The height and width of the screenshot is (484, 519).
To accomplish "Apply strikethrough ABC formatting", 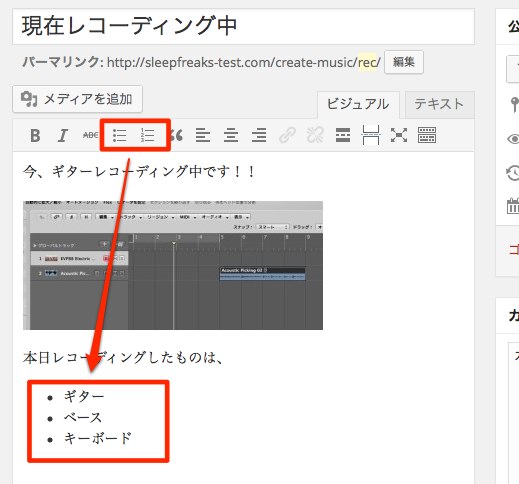I will [90, 135].
